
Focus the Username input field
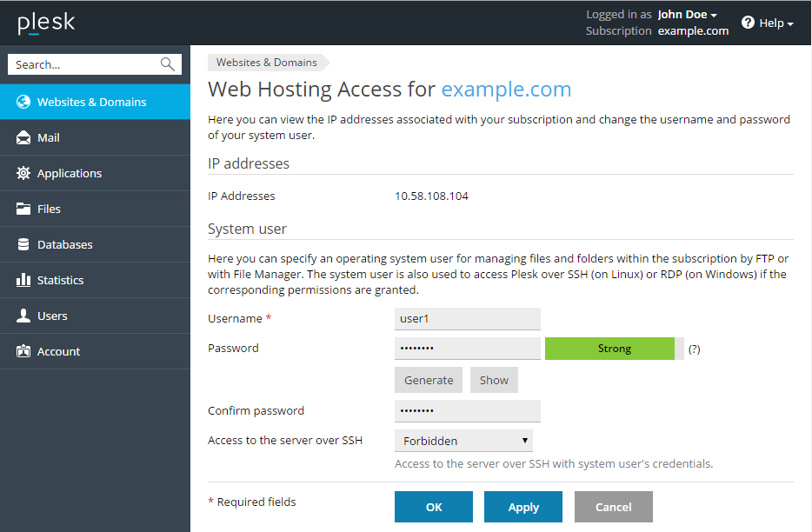(467, 319)
